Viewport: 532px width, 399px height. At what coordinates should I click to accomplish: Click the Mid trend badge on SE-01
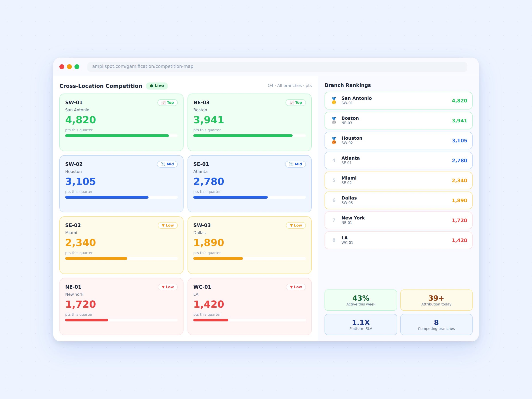click(295, 164)
